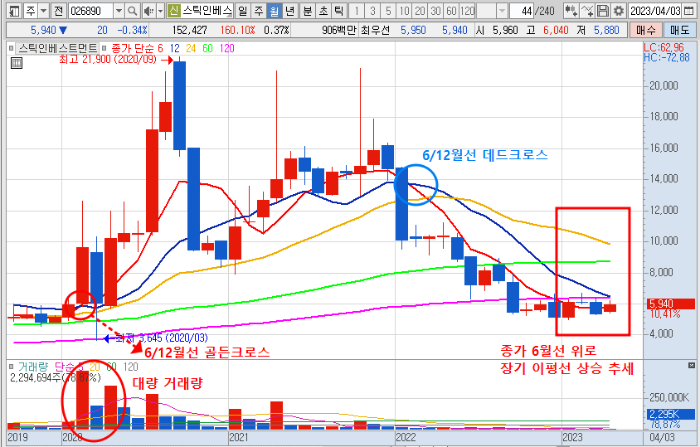Click the magnifier stock search icon
Viewport: 700px width, 447px height.
132,11
